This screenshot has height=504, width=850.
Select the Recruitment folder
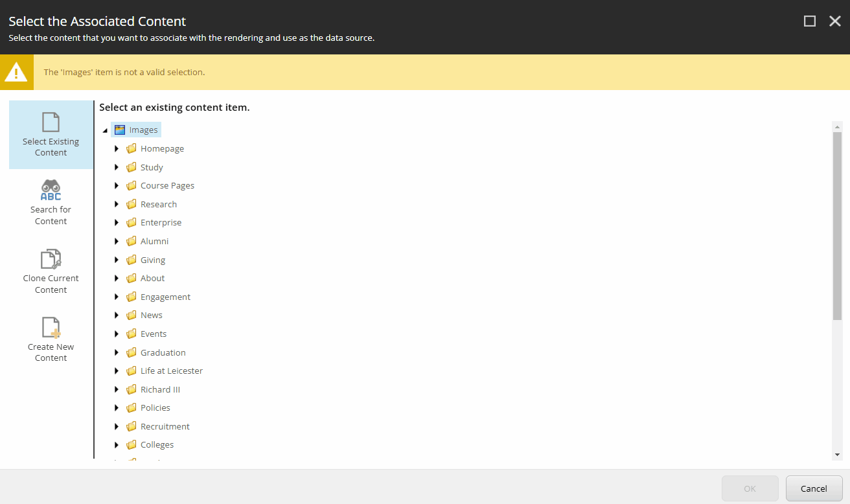tap(165, 426)
